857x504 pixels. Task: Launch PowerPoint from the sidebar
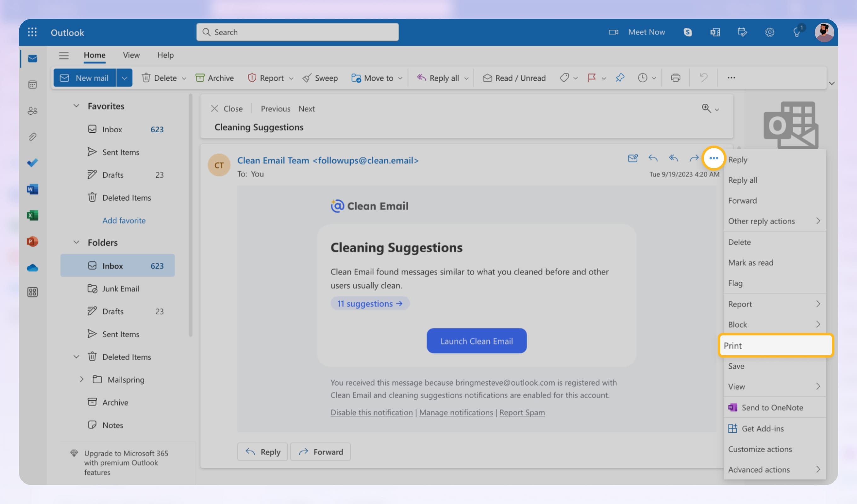(33, 242)
